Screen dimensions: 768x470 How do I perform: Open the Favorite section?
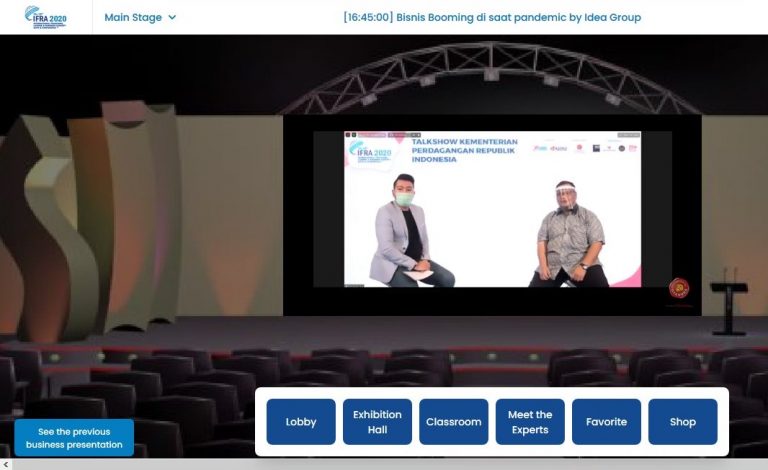[606, 422]
